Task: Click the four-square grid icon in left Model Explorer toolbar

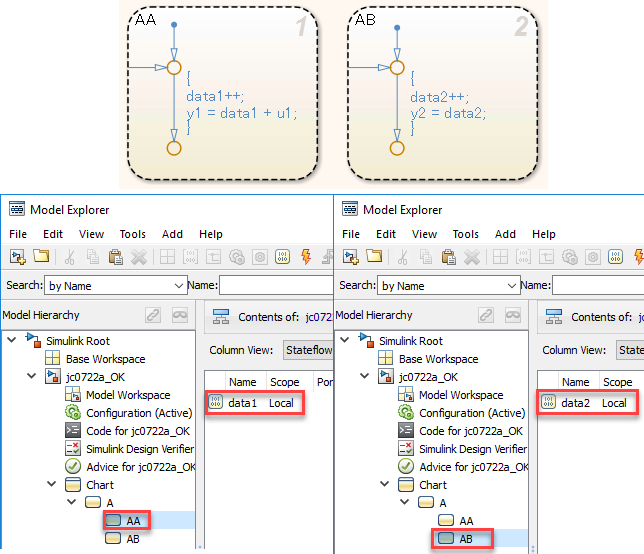Action: point(167,257)
